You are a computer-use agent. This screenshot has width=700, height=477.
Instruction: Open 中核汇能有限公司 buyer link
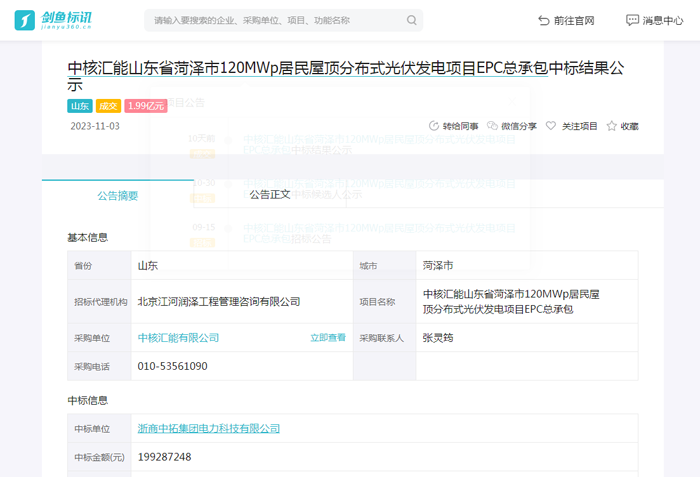[178, 338]
